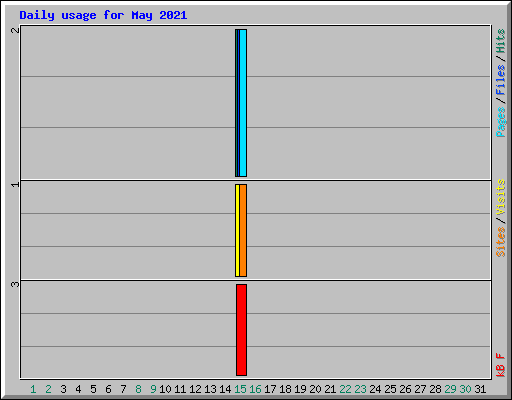Click day 22 on the x-axis
This screenshot has height=400, width=512.
345,389
